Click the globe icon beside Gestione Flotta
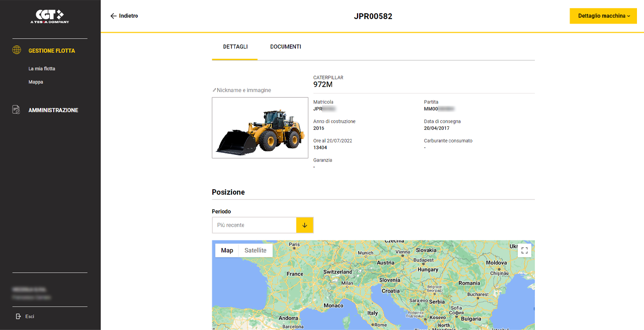Screen dimensions: 644x330 tap(17, 50)
